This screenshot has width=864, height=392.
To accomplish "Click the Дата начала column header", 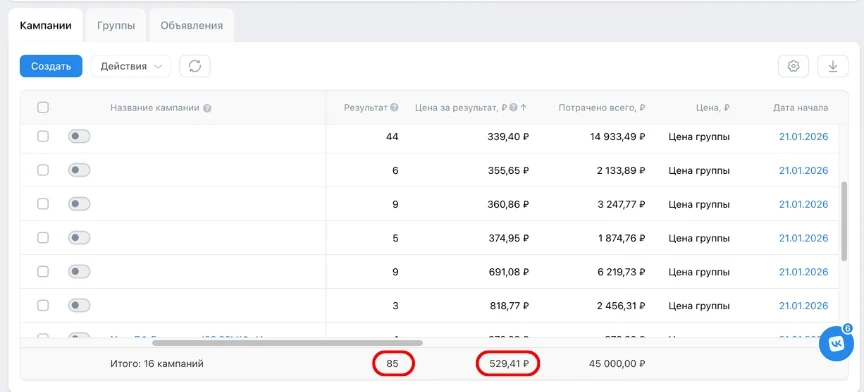I will [x=800, y=108].
